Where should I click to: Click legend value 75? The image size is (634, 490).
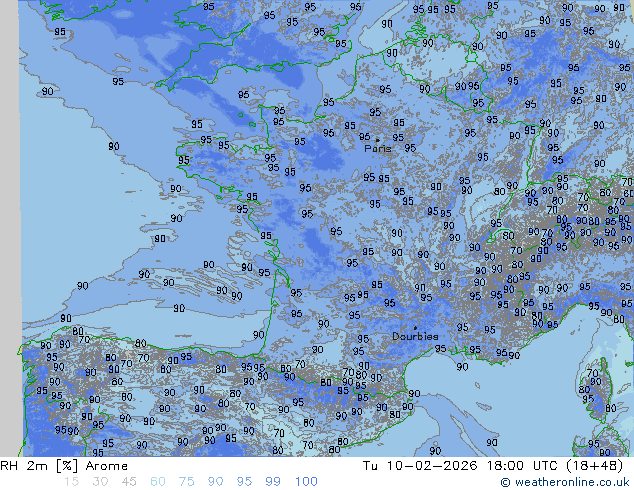[186, 482]
